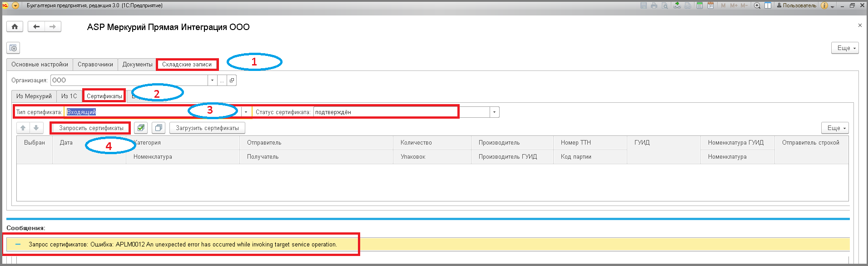The width and height of the screenshot is (868, 266).
Task: Select the Из 1С subtab
Action: tap(69, 96)
